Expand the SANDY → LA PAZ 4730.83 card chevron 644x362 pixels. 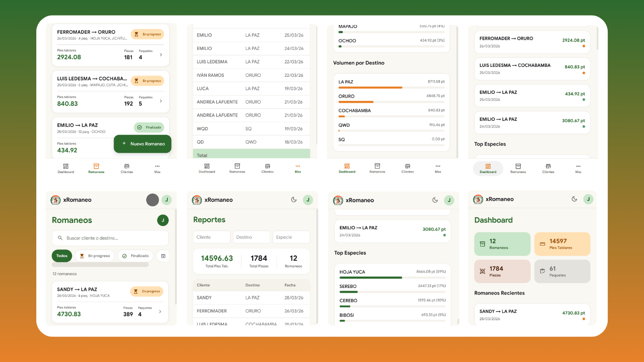click(160, 312)
